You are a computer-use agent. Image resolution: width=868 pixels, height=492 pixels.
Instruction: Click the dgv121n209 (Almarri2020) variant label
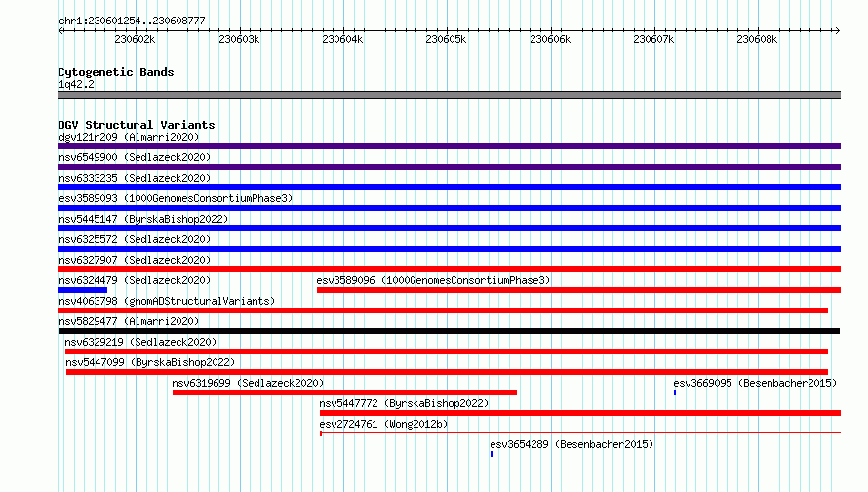click(x=129, y=137)
